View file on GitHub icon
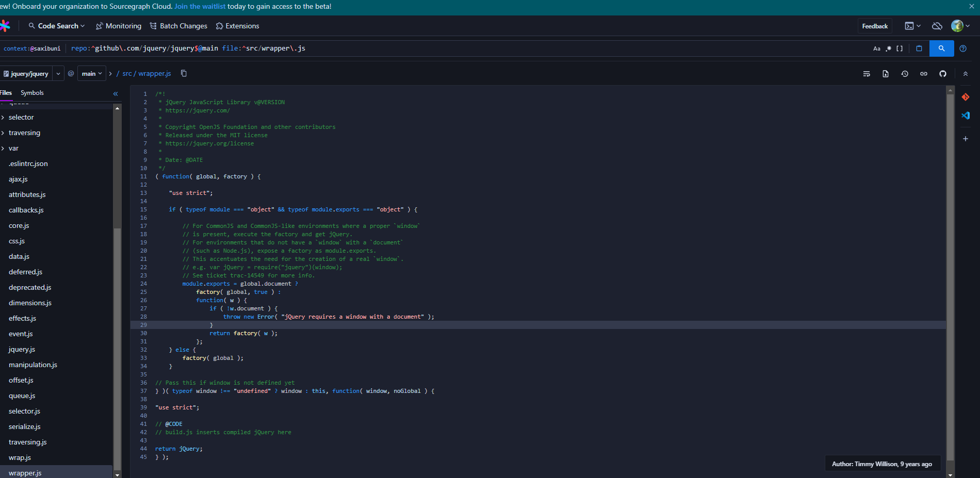This screenshot has height=478, width=980. pos(943,74)
